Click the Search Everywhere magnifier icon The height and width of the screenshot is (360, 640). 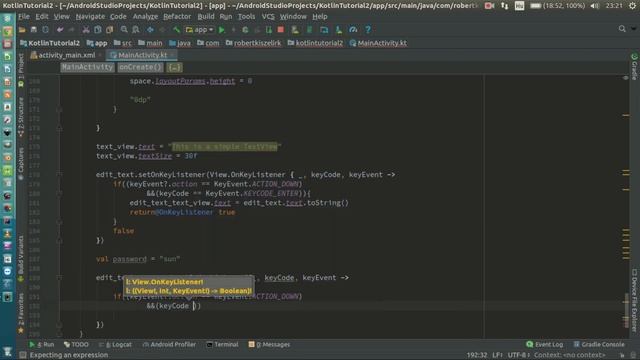point(622,29)
